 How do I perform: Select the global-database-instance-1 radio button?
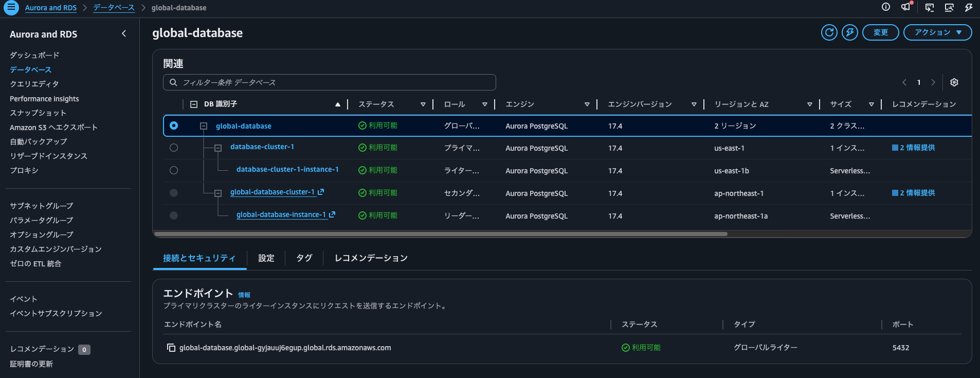pos(174,215)
